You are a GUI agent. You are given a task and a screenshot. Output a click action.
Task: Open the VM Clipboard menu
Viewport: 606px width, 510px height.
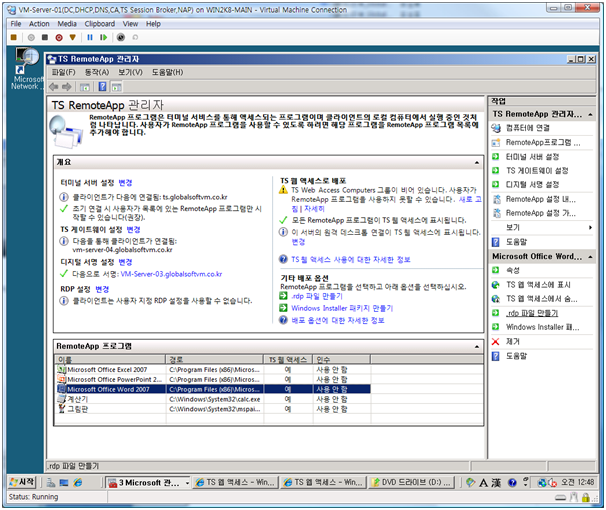(x=100, y=24)
